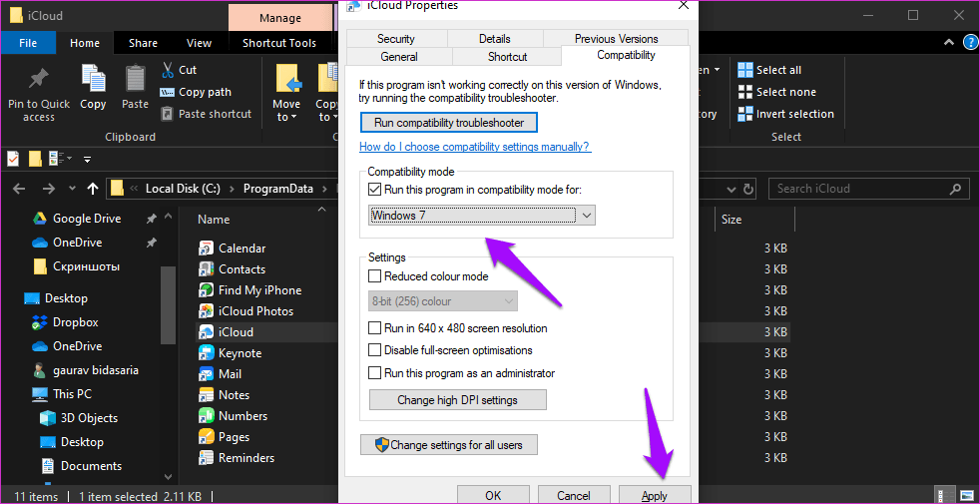Image resolution: width=980 pixels, height=504 pixels.
Task: Open Customize Quick Access Toolbar dropdown
Action: 87,159
